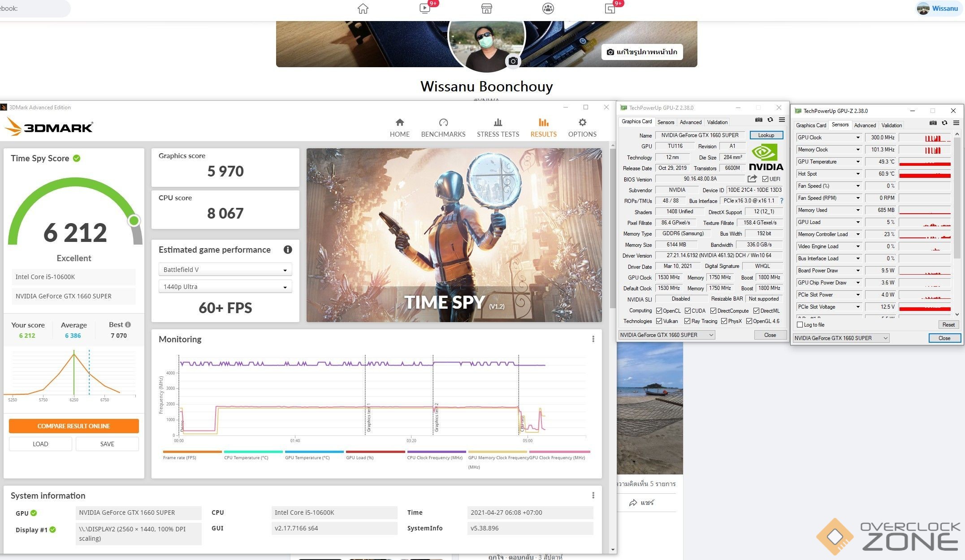Open the GPU Temperature sensor dropdown
Screen dimensions: 965x560
tap(857, 162)
